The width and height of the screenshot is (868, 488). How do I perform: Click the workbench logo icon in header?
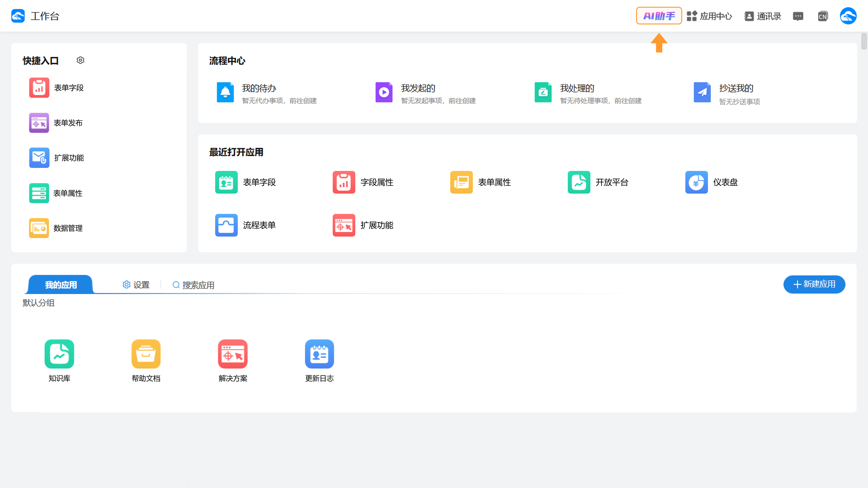coord(18,16)
